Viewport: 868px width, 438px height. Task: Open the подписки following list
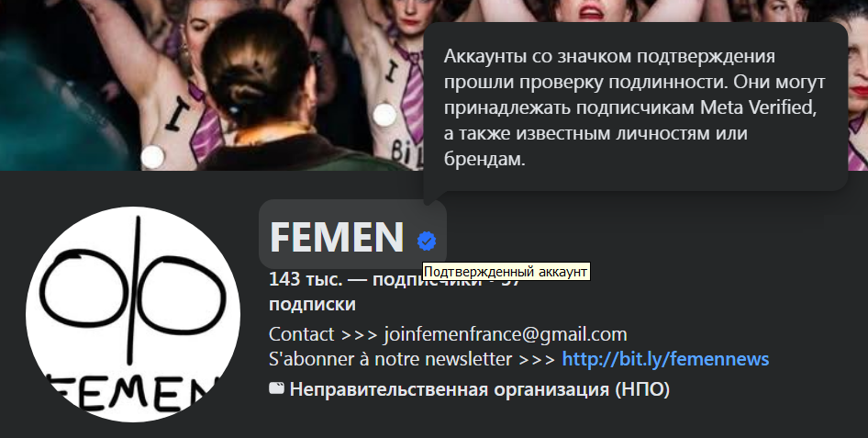[312, 304]
